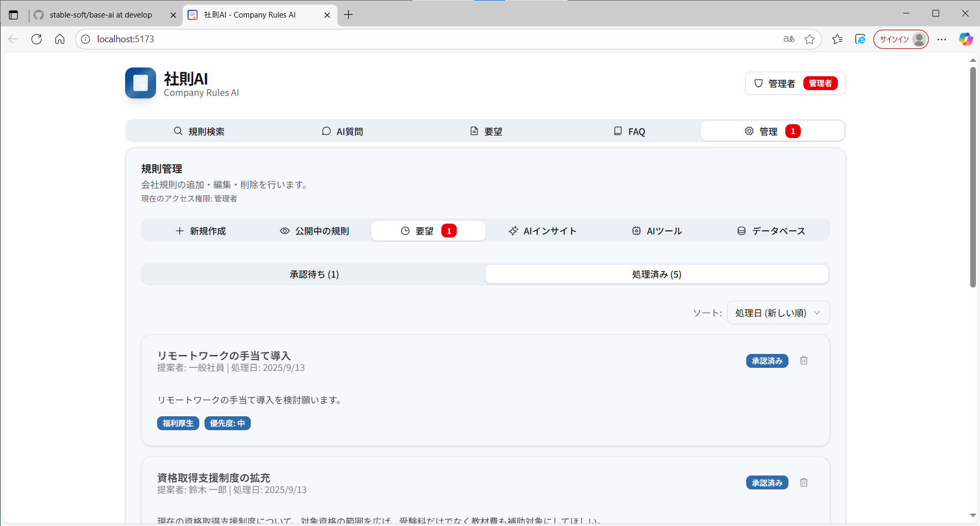Viewport: 980px width, 526px height.
Task: Open the favorites list icon in toolbar
Action: click(837, 39)
